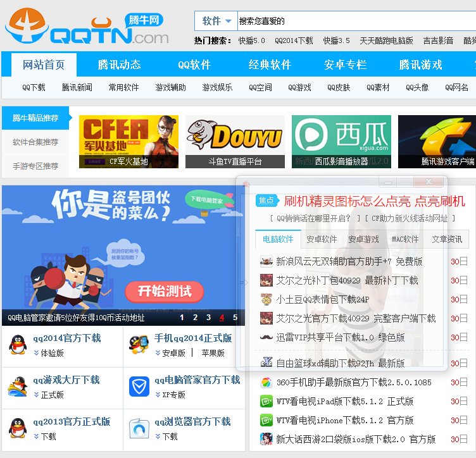Select 手游专区推荐 side tab
Image resolution: width=476 pixels, height=458 pixels.
coord(35,166)
